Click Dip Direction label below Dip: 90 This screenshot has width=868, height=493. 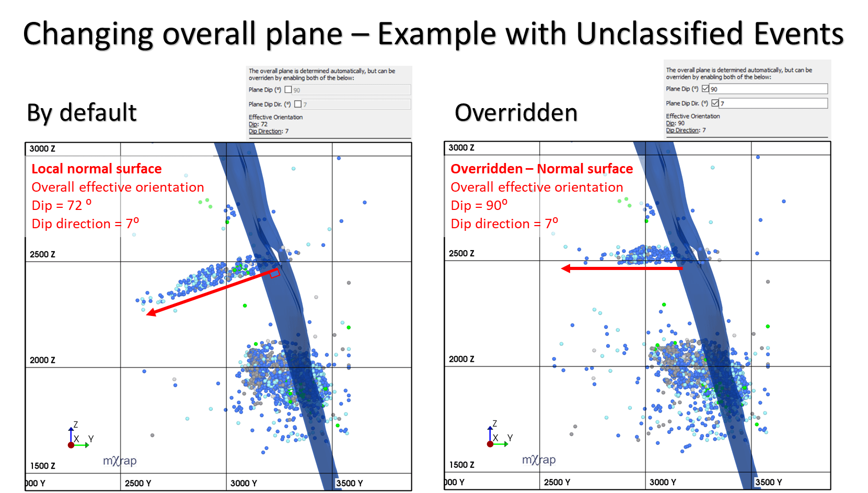682,130
